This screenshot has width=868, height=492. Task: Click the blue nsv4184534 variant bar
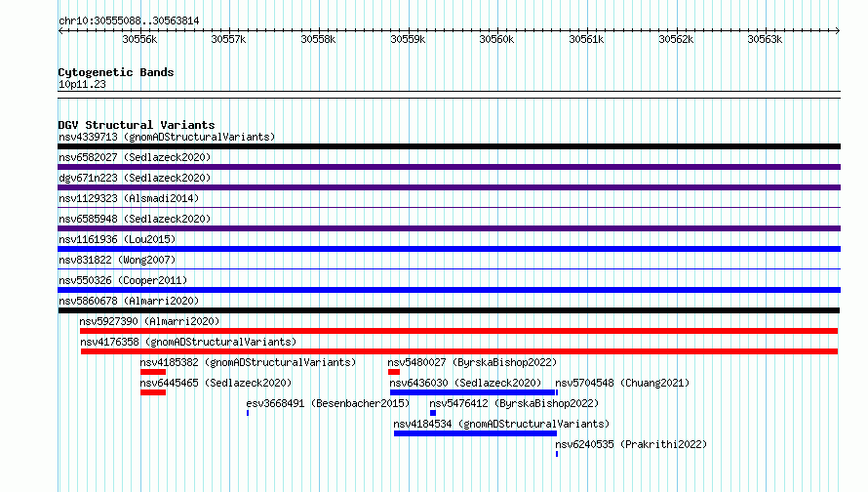coord(476,433)
